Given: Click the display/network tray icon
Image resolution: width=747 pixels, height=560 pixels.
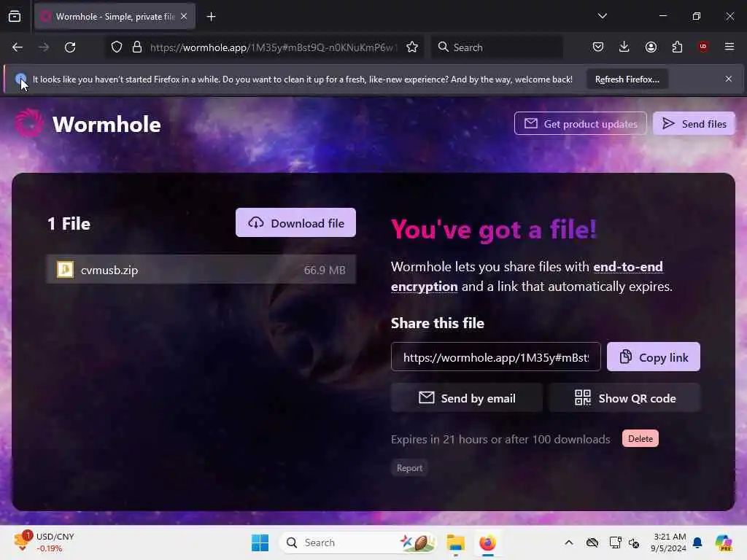Looking at the screenshot, I should coord(615,542).
